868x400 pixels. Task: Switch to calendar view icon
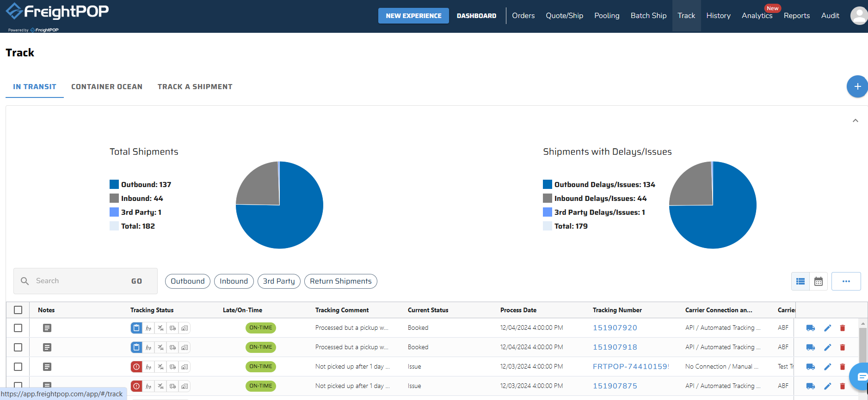point(818,281)
